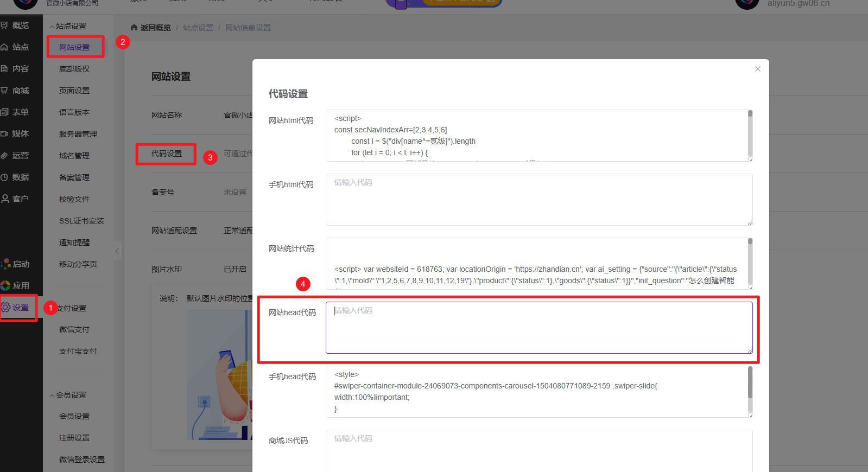868x472 pixels.
Task: Click the 图片水印 row label
Action: [167, 269]
